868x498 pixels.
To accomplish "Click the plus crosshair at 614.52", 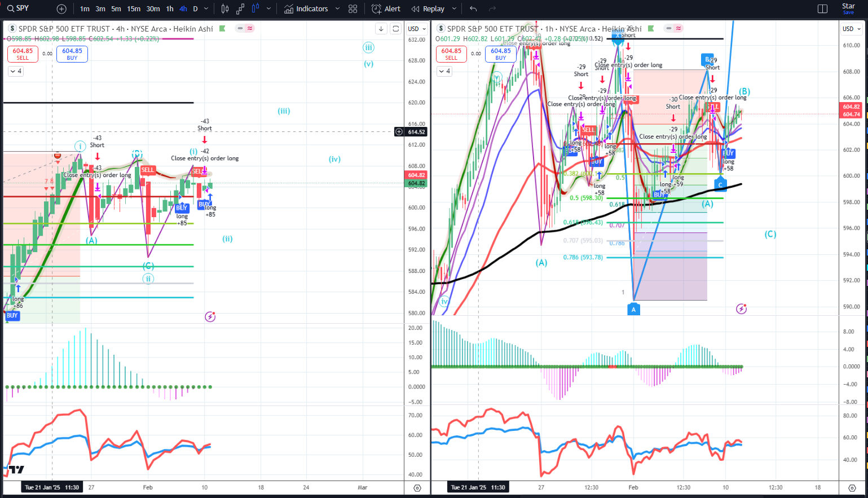I will click(399, 132).
